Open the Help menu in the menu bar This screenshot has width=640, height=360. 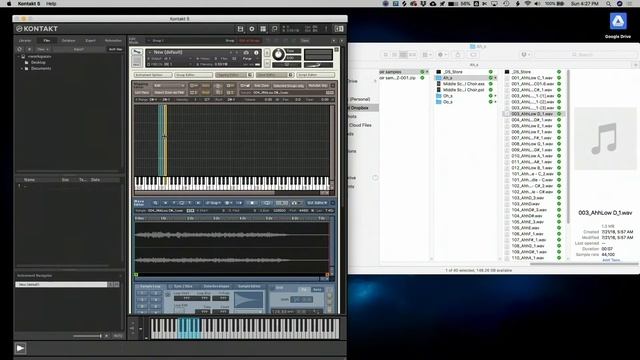[x=51, y=4]
